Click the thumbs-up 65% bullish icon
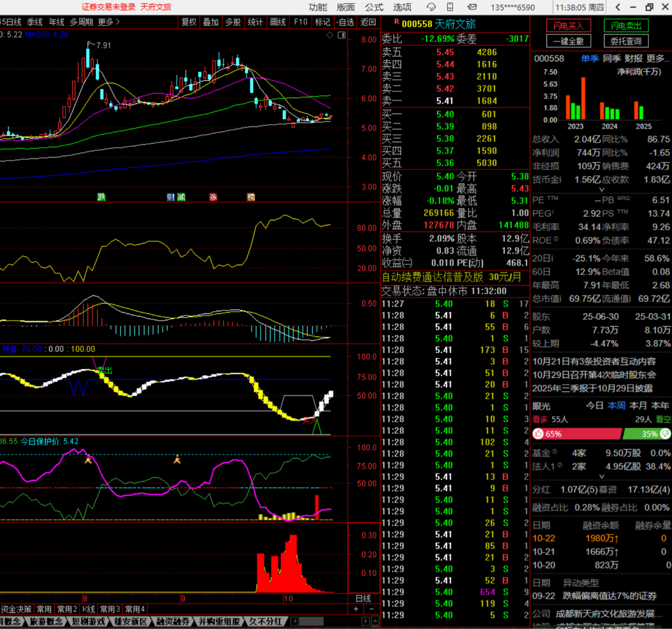The image size is (672, 629). (x=538, y=434)
